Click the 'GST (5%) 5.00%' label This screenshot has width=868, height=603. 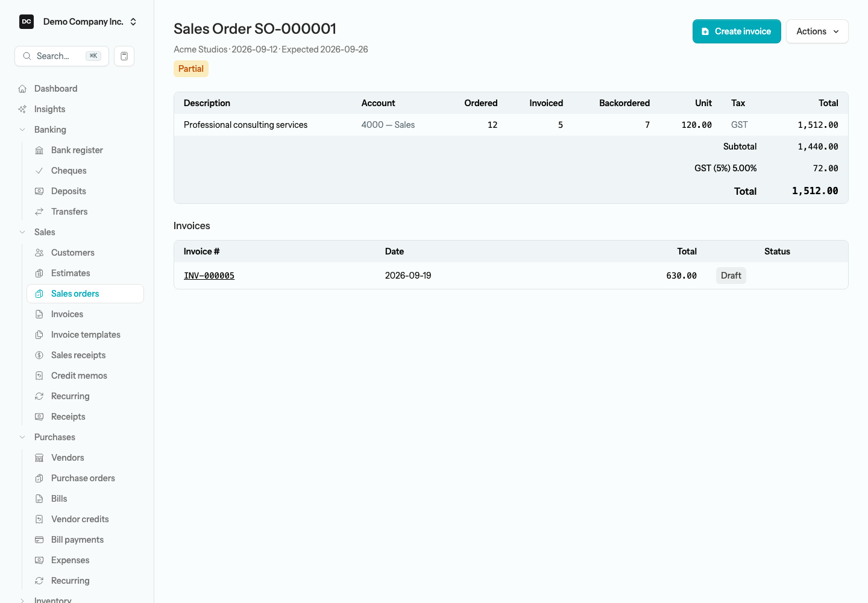click(726, 168)
